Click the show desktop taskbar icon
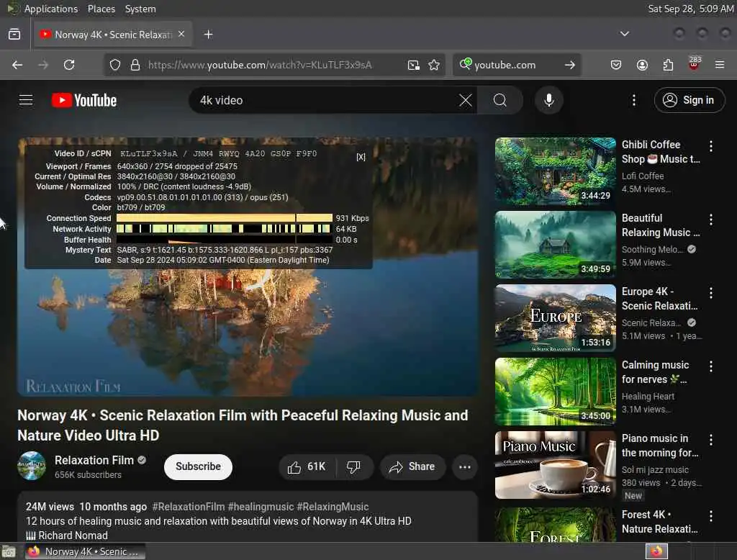 click(x=9, y=551)
